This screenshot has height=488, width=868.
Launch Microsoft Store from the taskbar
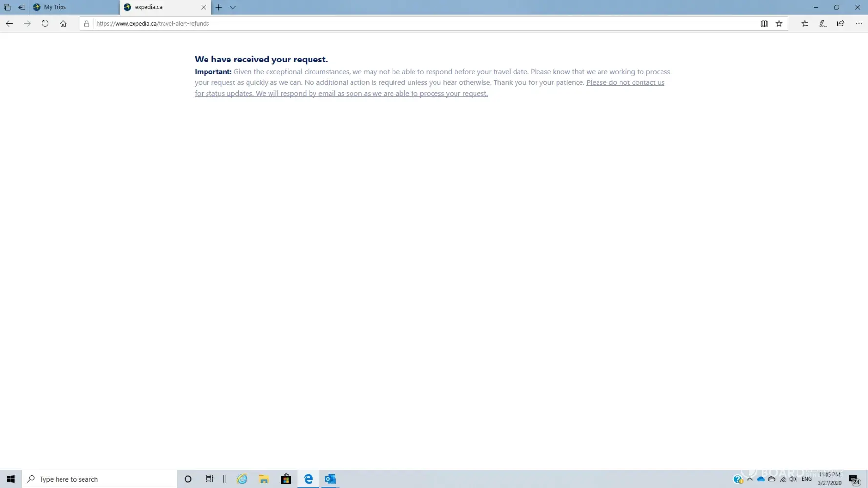pos(286,479)
